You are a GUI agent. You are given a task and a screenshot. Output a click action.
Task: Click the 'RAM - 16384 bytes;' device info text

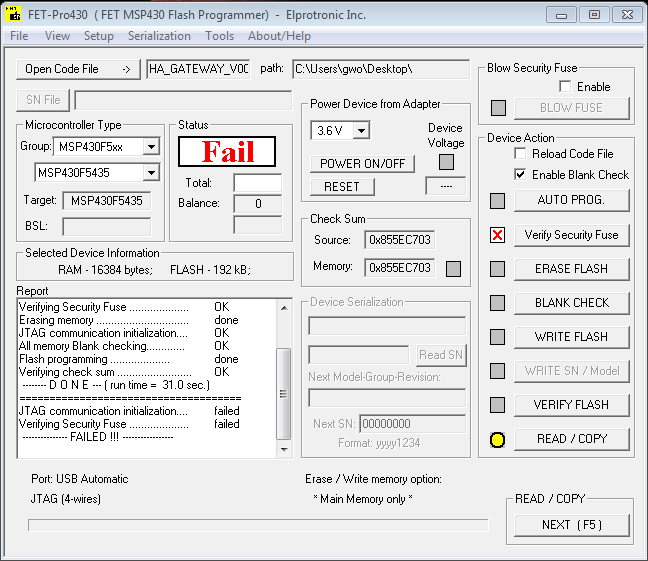tap(105, 270)
